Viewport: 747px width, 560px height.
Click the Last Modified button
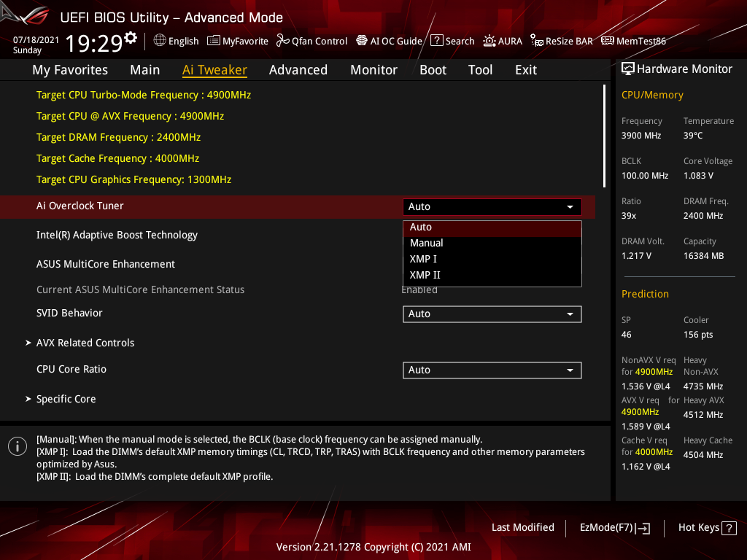(523, 527)
